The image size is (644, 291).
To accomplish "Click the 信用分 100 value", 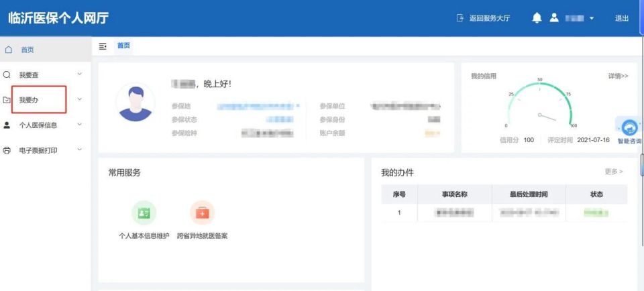I will [x=529, y=140].
